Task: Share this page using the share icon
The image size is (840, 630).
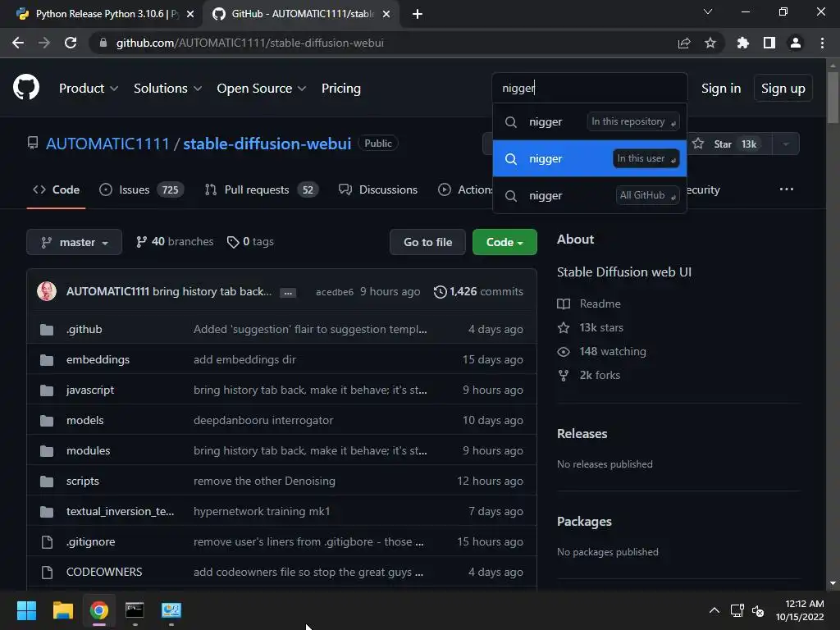Action: [684, 43]
